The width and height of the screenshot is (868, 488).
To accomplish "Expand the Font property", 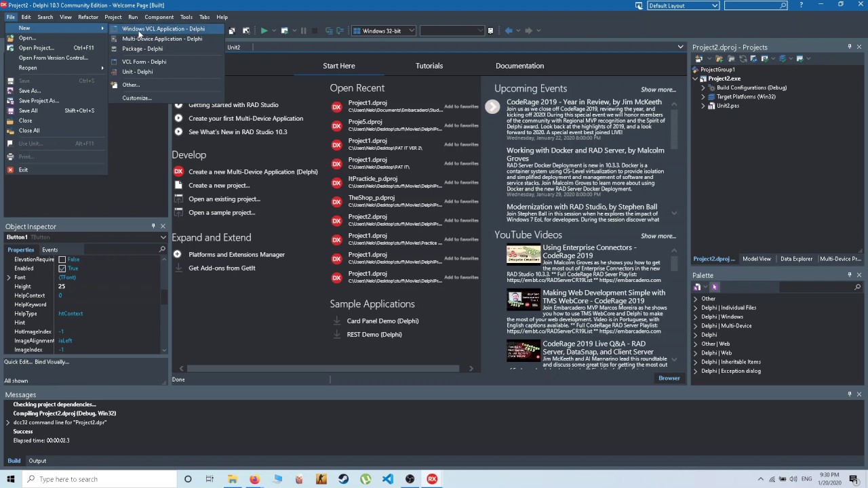I will click(9, 277).
